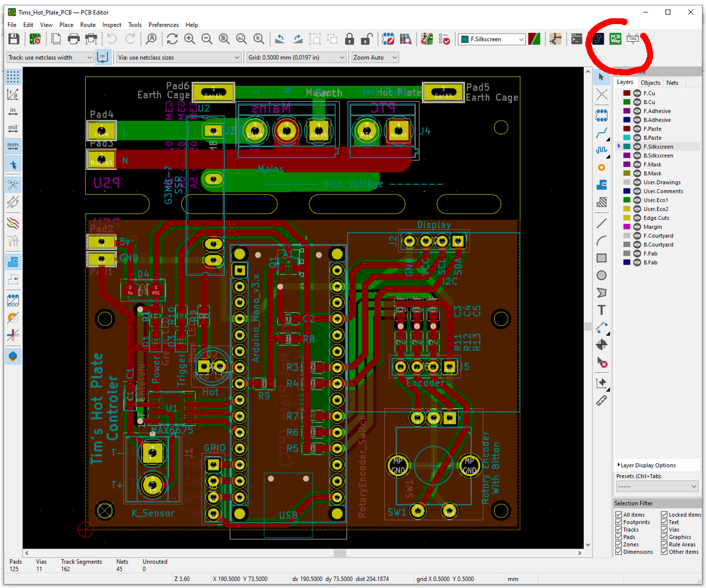This screenshot has height=588, width=706.
Task: Activate the Add Text tool
Action: pyautogui.click(x=601, y=310)
